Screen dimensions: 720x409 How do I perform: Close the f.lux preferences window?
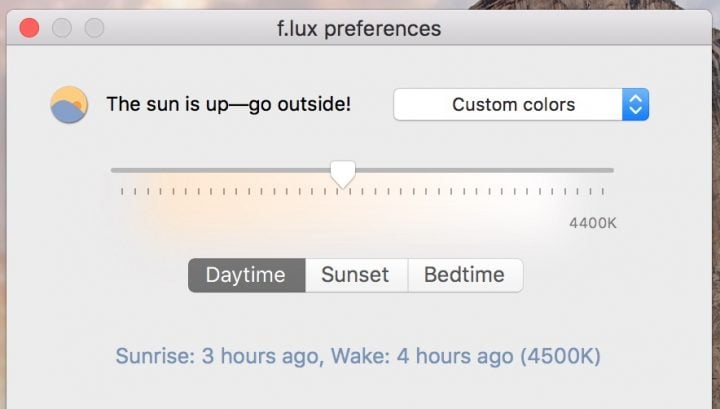(x=29, y=28)
